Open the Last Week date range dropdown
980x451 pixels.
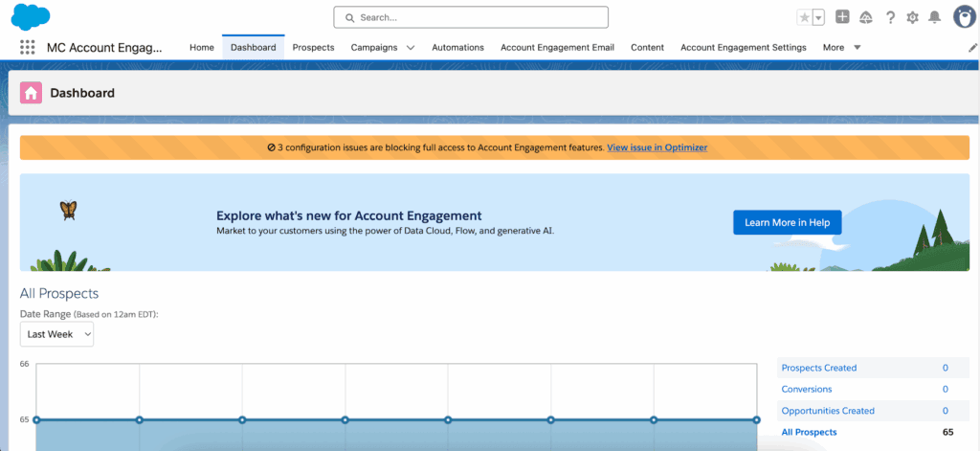[56, 334]
